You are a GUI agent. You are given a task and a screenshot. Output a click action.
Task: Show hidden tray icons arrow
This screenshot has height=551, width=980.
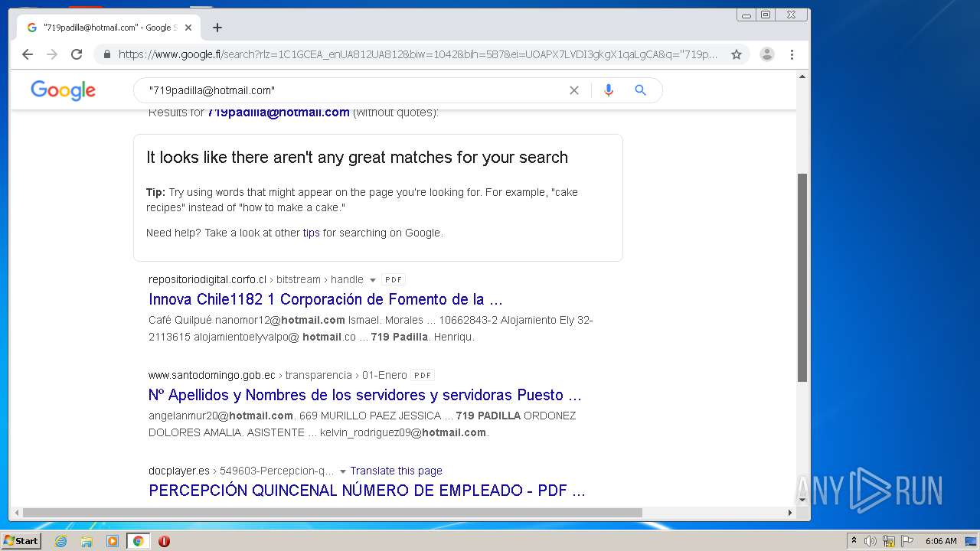point(854,541)
